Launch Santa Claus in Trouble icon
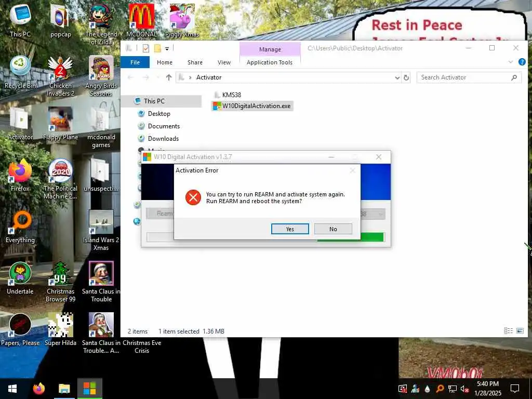Image resolution: width=532 pixels, height=399 pixels. 101,282
